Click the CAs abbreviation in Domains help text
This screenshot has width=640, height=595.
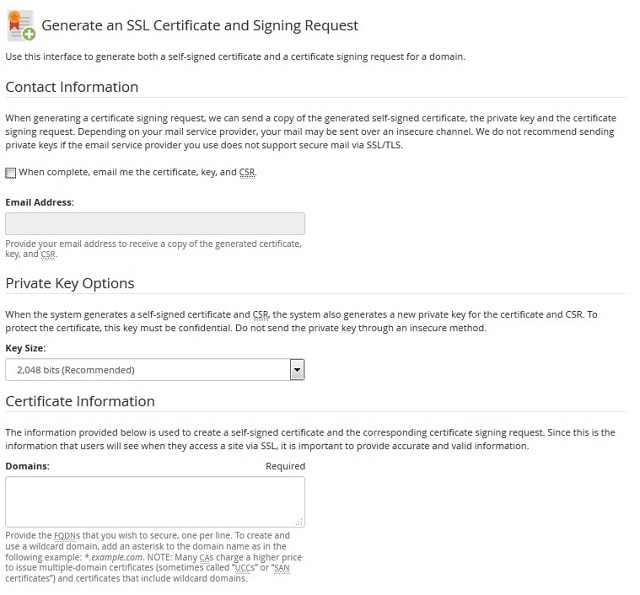click(x=207, y=557)
